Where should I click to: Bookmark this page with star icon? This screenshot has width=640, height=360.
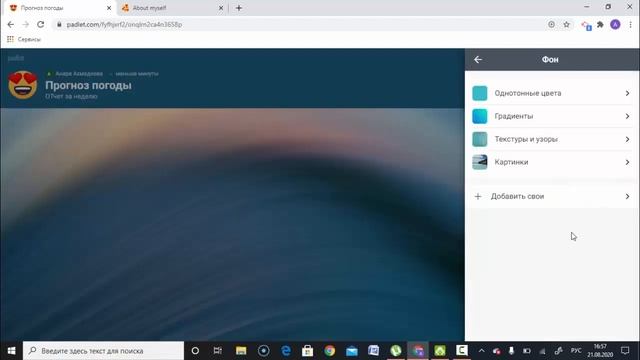pyautogui.click(x=567, y=24)
